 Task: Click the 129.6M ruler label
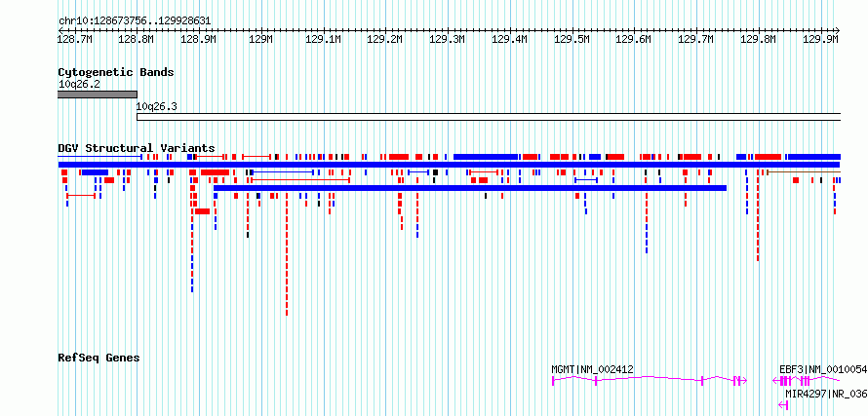634,39
